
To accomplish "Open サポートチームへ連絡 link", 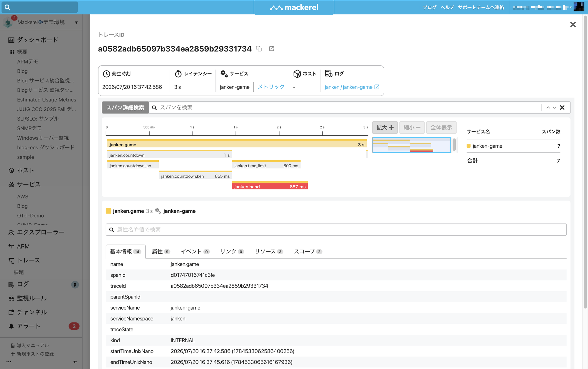I will pos(481,7).
